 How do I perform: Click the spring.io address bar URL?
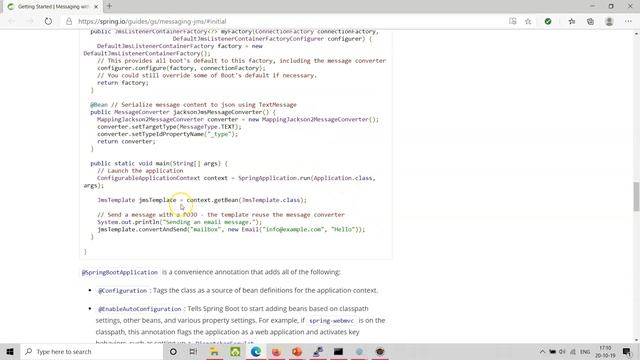coord(152,21)
